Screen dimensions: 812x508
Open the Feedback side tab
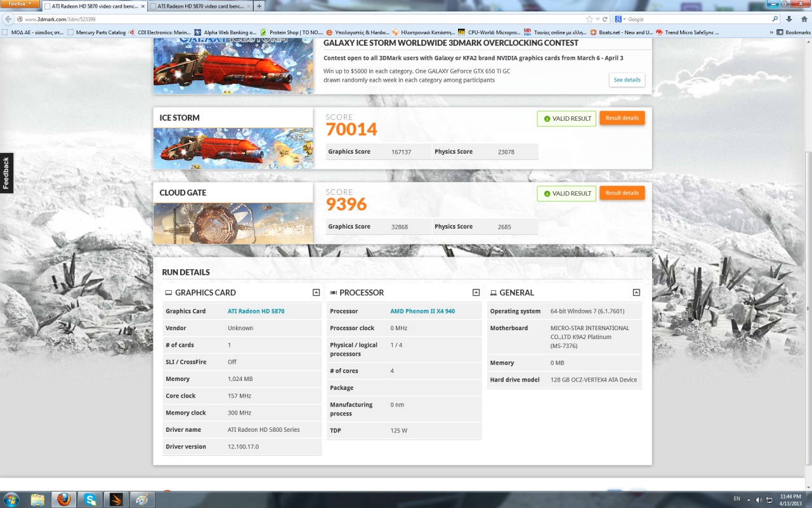click(x=6, y=173)
